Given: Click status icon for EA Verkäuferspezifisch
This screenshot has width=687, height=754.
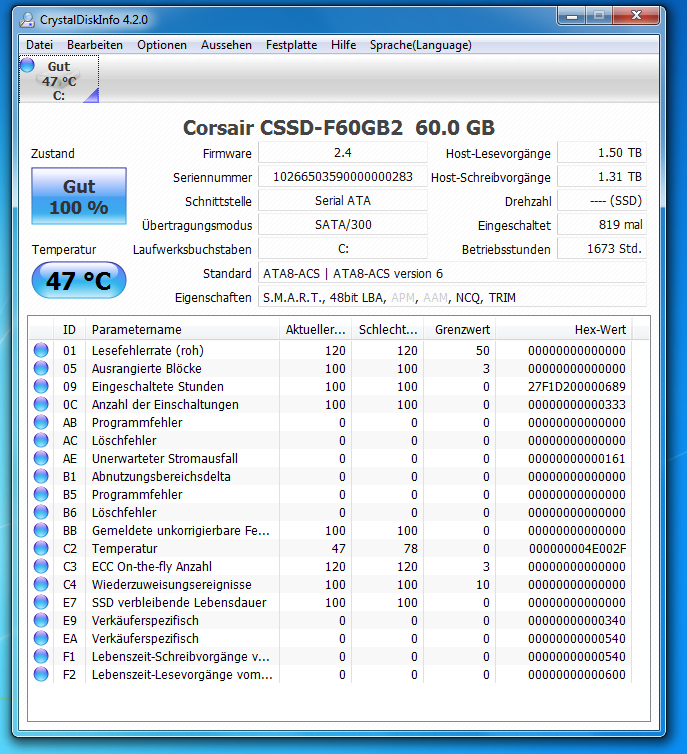Looking at the screenshot, I should click(x=41, y=638).
